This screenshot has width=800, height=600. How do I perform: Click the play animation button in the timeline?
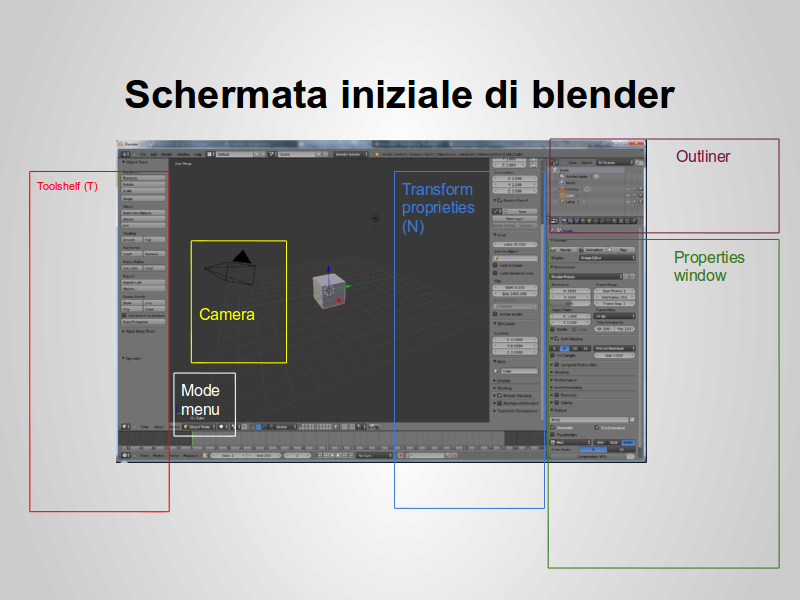[338, 455]
